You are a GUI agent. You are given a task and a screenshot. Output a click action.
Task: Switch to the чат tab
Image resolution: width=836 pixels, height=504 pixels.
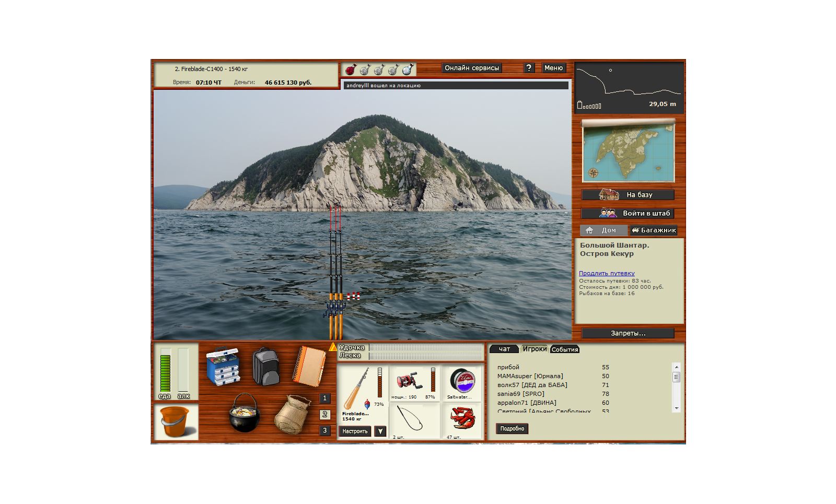click(x=504, y=349)
